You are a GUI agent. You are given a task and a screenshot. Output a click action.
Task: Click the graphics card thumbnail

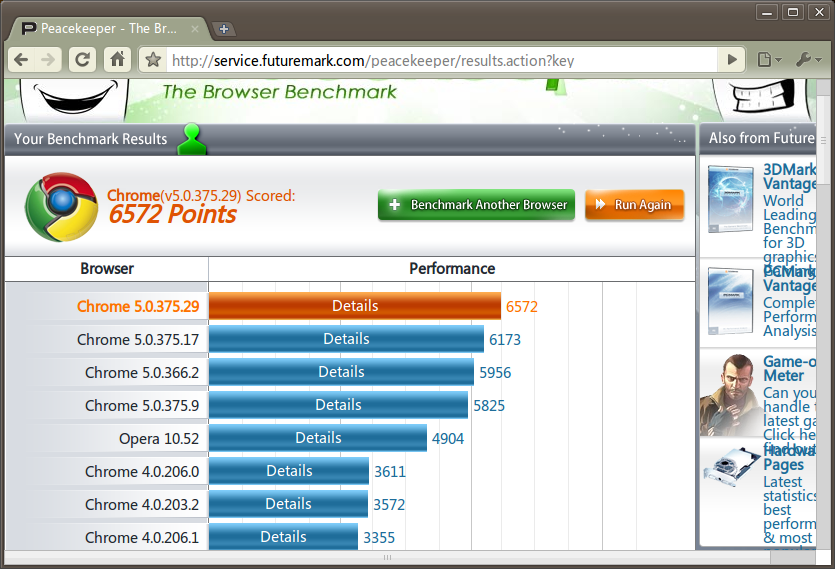click(x=731, y=467)
